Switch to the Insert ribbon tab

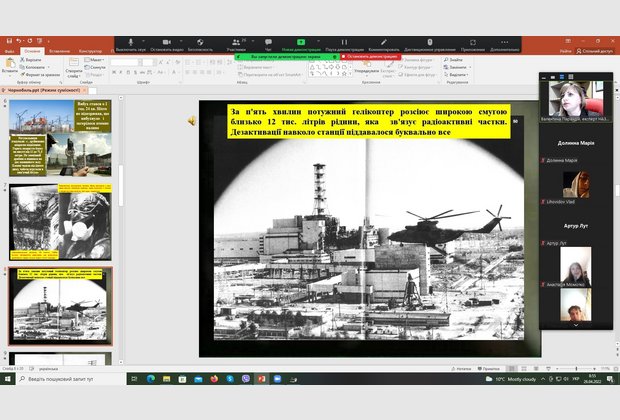(x=58, y=50)
